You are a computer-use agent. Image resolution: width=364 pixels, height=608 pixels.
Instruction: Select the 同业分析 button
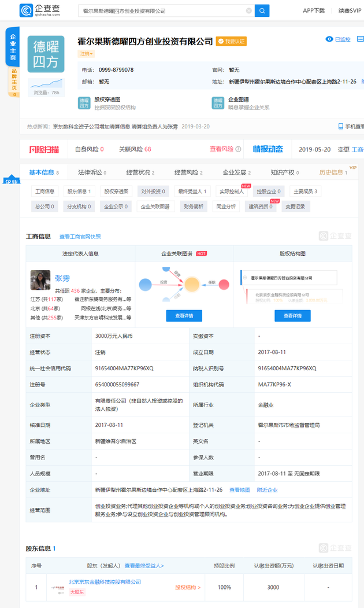tap(226, 207)
